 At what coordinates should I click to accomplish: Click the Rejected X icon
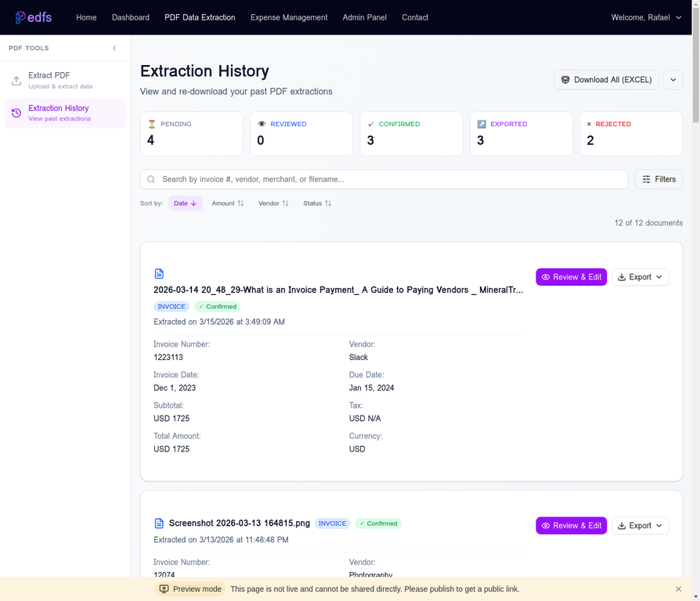(x=589, y=124)
